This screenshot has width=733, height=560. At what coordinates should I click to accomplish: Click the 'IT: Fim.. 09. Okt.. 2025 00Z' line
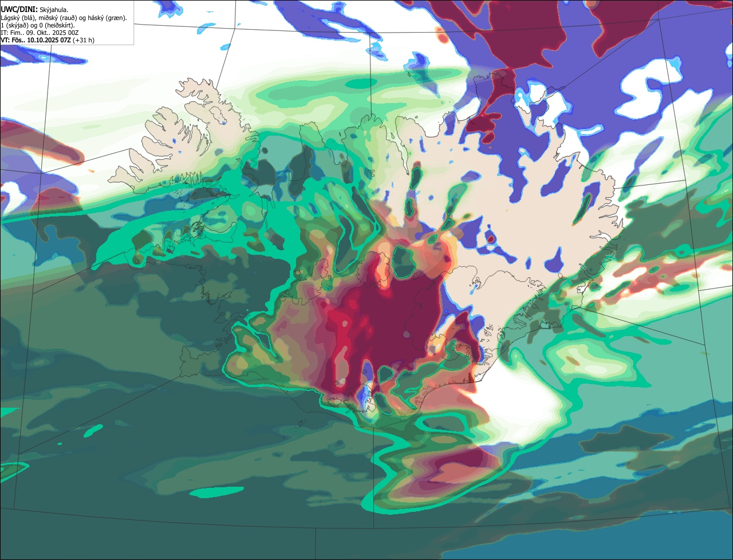[40, 33]
